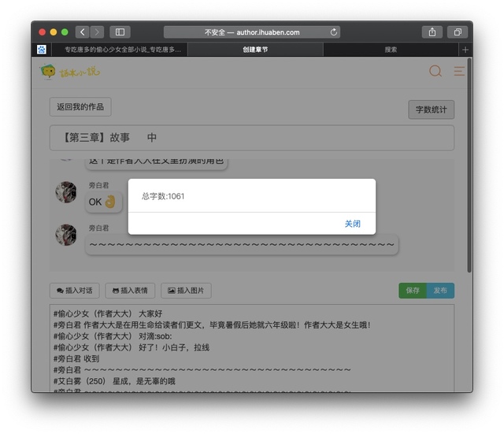Toggle the Safari sidebar button
504x434 pixels.
120,32
